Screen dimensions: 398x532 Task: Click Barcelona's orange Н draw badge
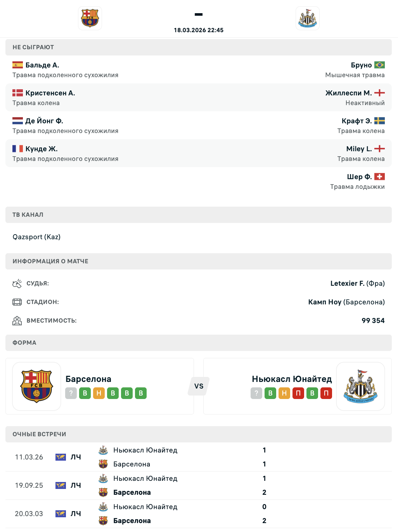tap(99, 393)
